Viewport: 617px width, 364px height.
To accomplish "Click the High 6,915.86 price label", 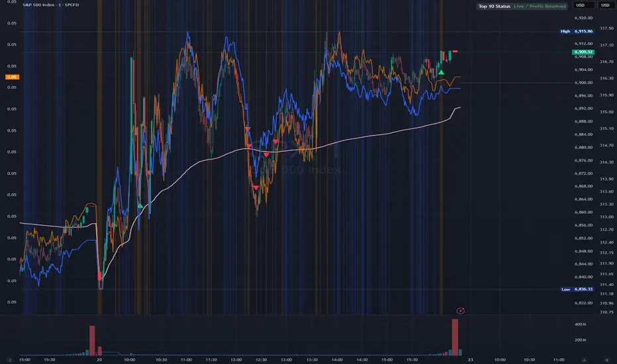I will coord(577,31).
